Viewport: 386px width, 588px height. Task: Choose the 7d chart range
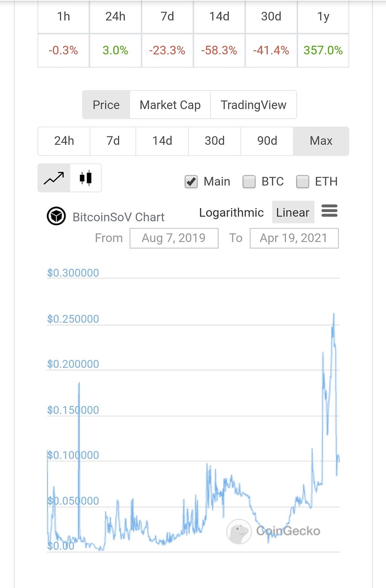pyautogui.click(x=113, y=141)
